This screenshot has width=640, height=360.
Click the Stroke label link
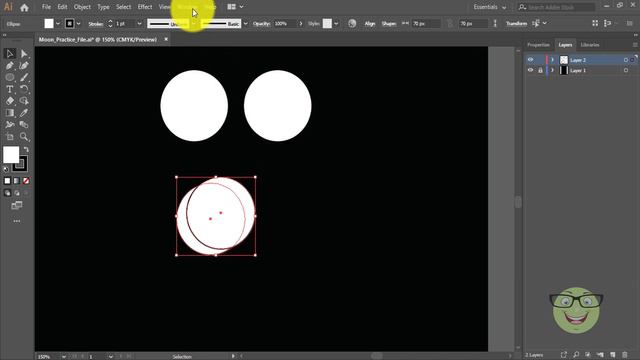coord(96,24)
